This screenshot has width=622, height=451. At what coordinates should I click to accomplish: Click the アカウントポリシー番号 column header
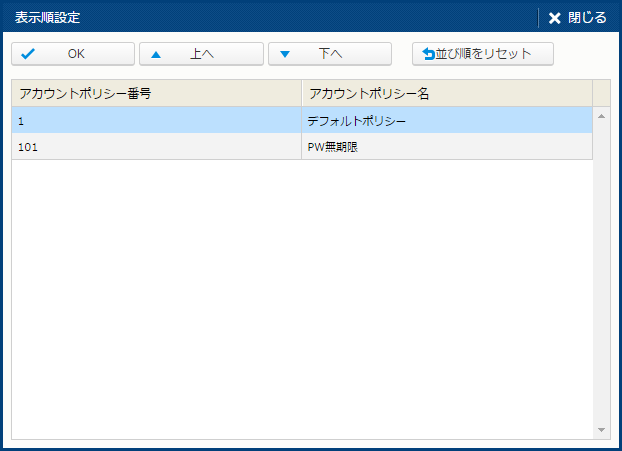click(x=157, y=93)
